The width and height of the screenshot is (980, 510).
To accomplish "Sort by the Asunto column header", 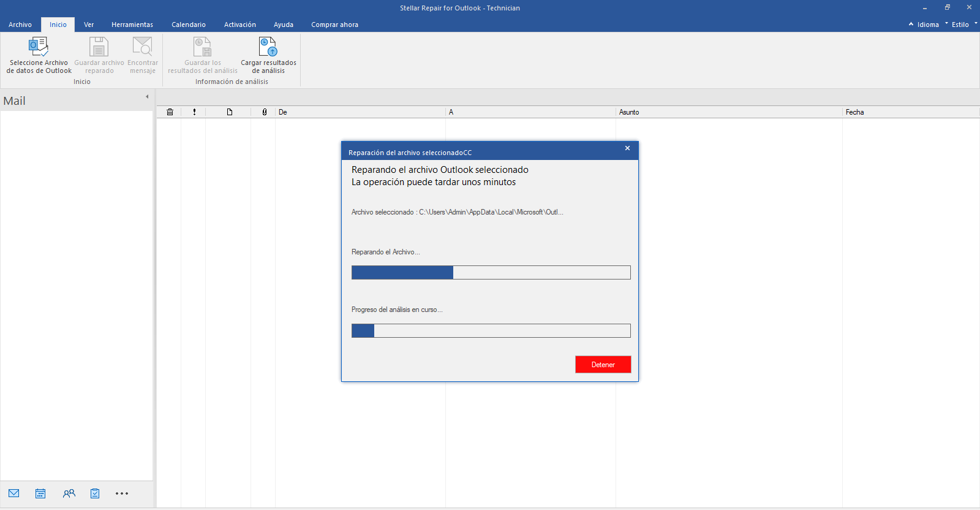I will tap(729, 112).
